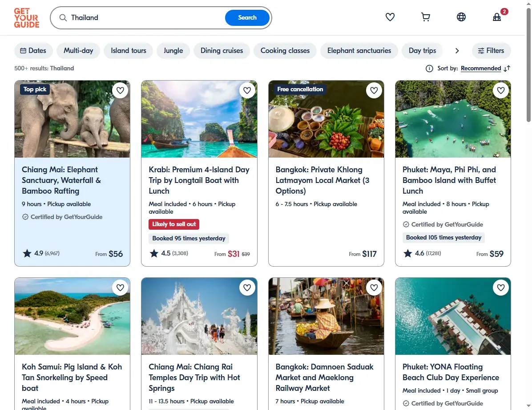Click the Thailand search input field
The height and width of the screenshot is (410, 532).
coord(146,18)
